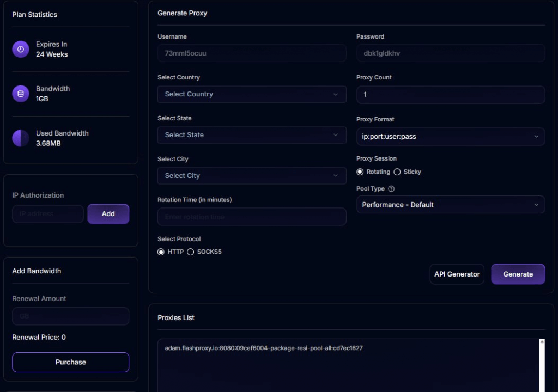
Task: Click the Pool Type help question icon
Action: pyautogui.click(x=391, y=189)
